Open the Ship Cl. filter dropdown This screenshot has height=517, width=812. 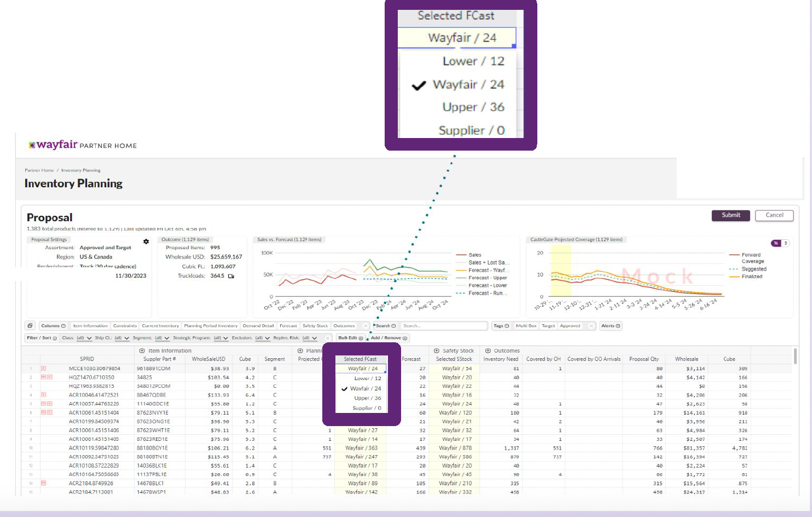coord(122,338)
